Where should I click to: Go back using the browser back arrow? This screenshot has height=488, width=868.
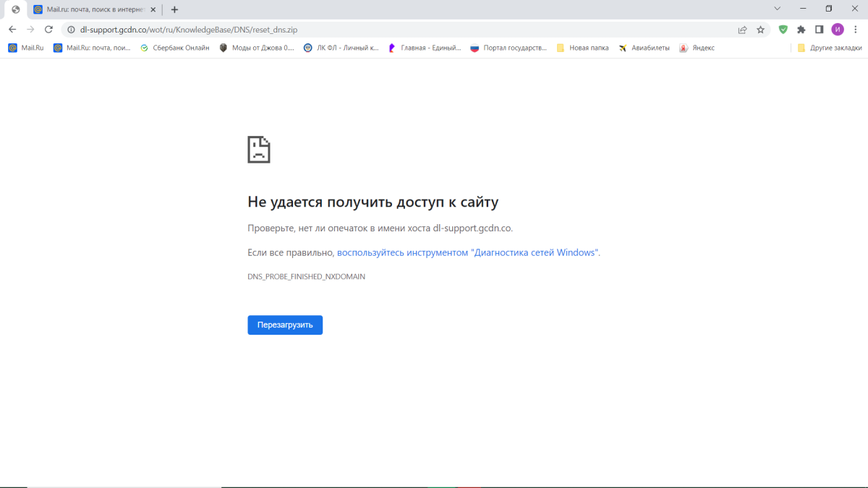point(12,30)
